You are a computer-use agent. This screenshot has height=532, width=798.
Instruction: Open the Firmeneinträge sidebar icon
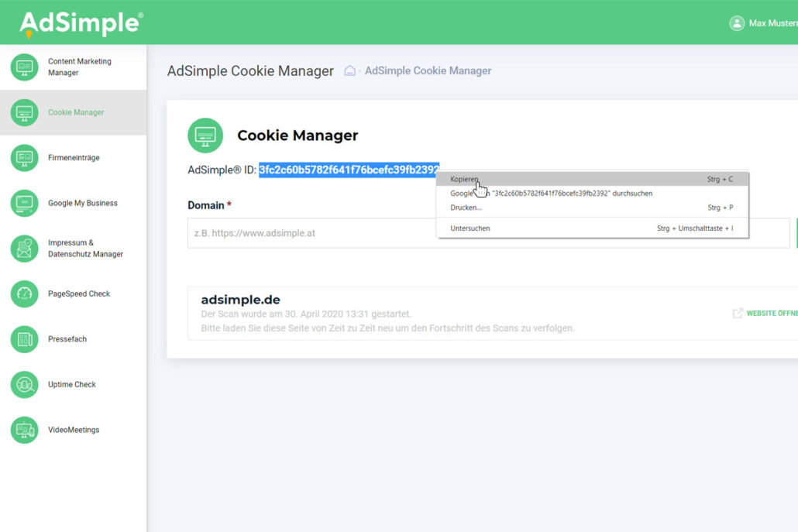tap(24, 158)
